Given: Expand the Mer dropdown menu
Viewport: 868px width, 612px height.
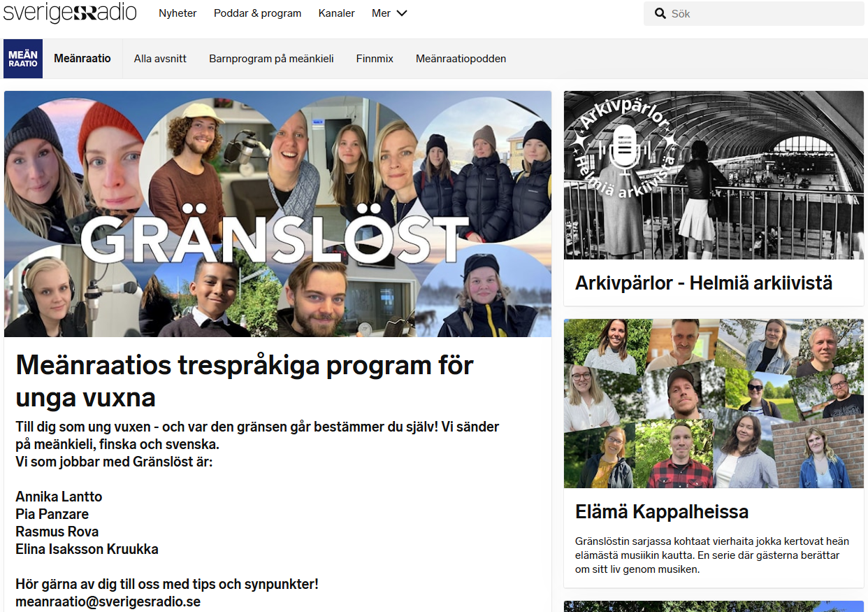Looking at the screenshot, I should (x=389, y=13).
